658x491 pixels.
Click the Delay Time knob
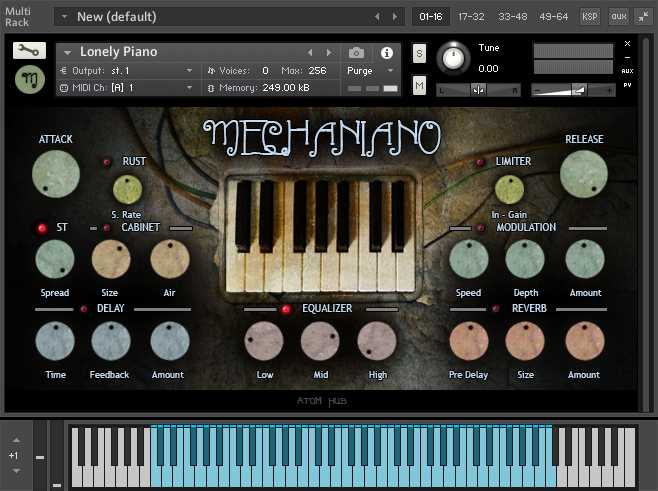click(55, 341)
